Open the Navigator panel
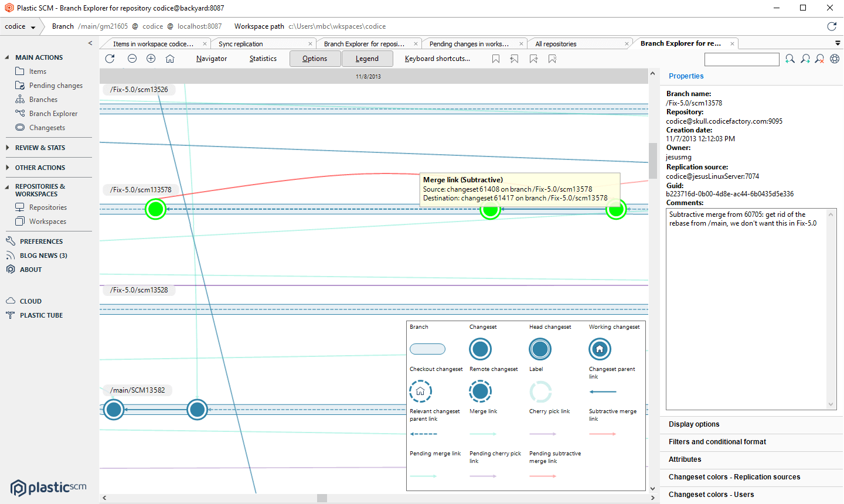Screen dimensions: 844x504 tap(212, 59)
